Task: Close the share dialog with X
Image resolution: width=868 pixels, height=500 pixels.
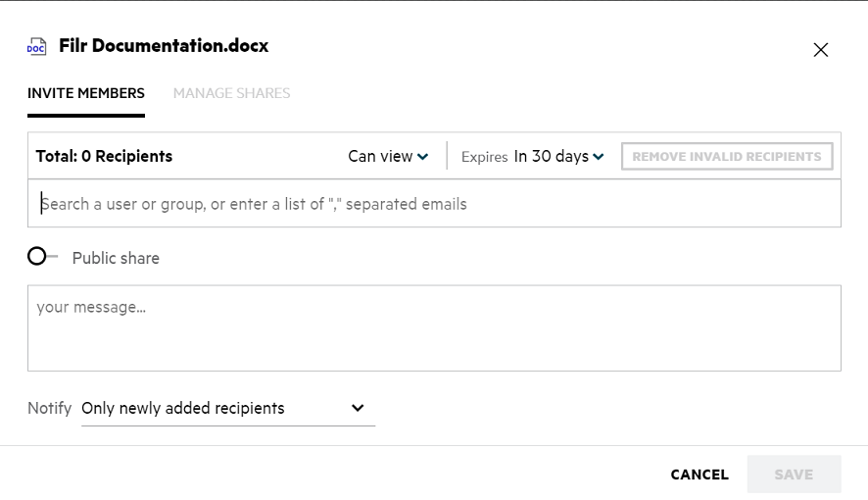Action: click(x=821, y=50)
